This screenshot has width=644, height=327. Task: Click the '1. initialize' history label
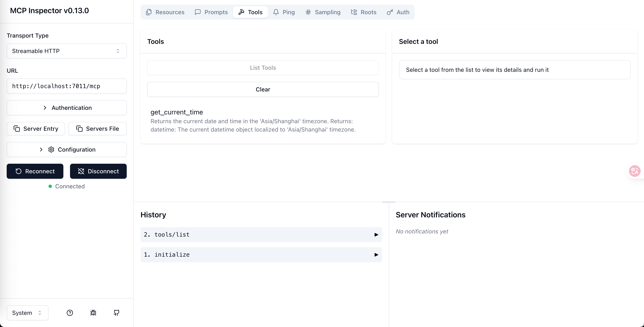[x=166, y=255]
